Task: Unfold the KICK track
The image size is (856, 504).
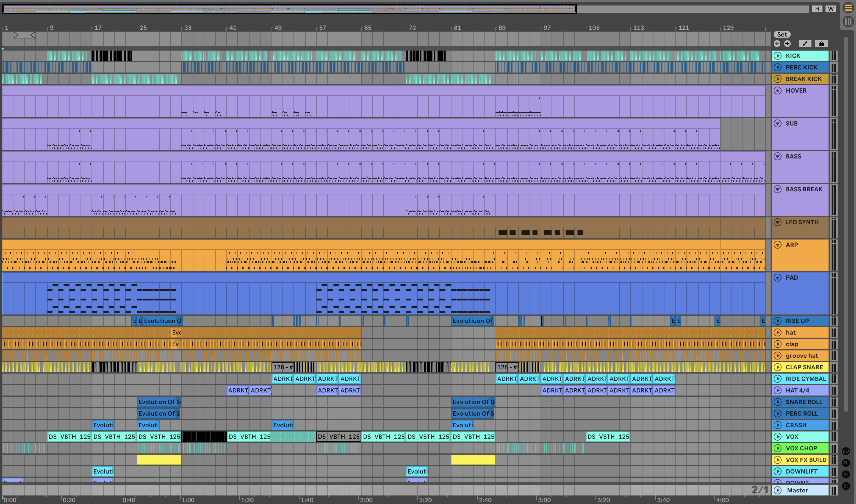Action: coord(778,56)
